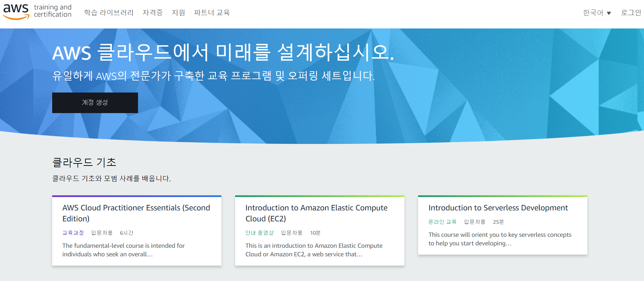644x281 pixels.
Task: Click the EC2 course description text
Action: pyautogui.click(x=314, y=250)
